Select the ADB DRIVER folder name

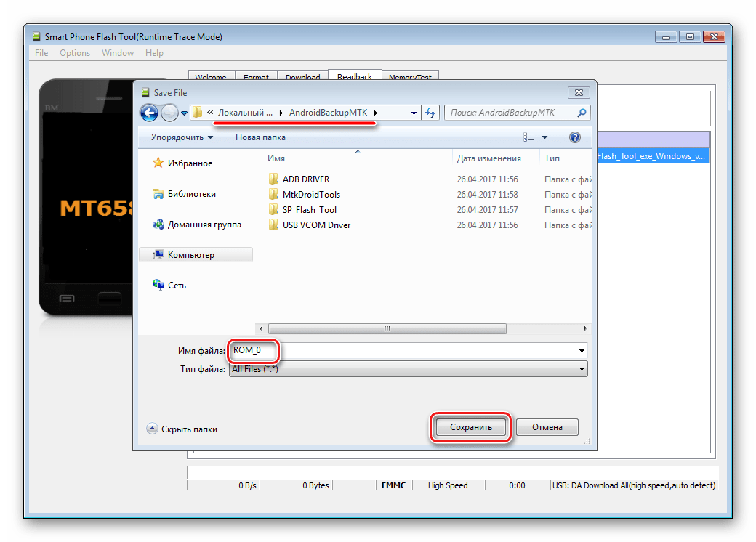[306, 179]
